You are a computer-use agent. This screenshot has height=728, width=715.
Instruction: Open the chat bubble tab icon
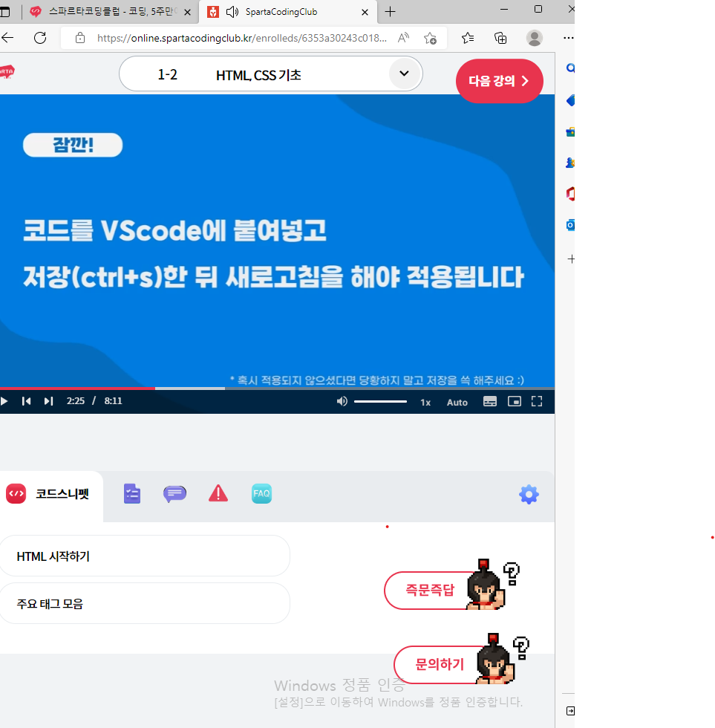[x=175, y=494]
